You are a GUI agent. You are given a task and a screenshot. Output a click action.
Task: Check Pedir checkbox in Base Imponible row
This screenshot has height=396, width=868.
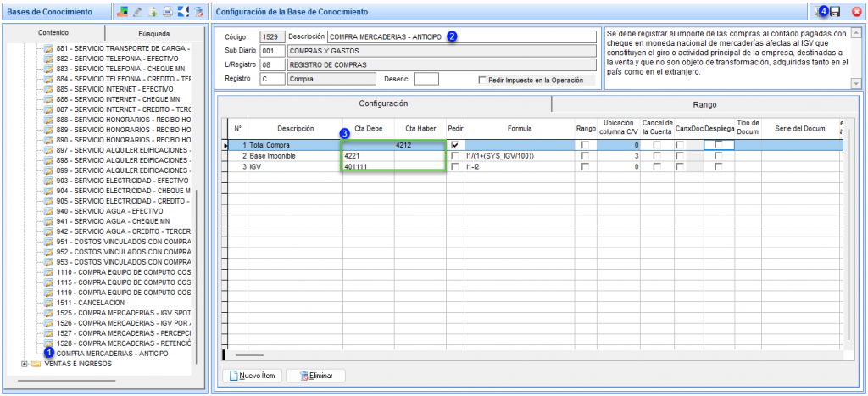click(x=455, y=156)
